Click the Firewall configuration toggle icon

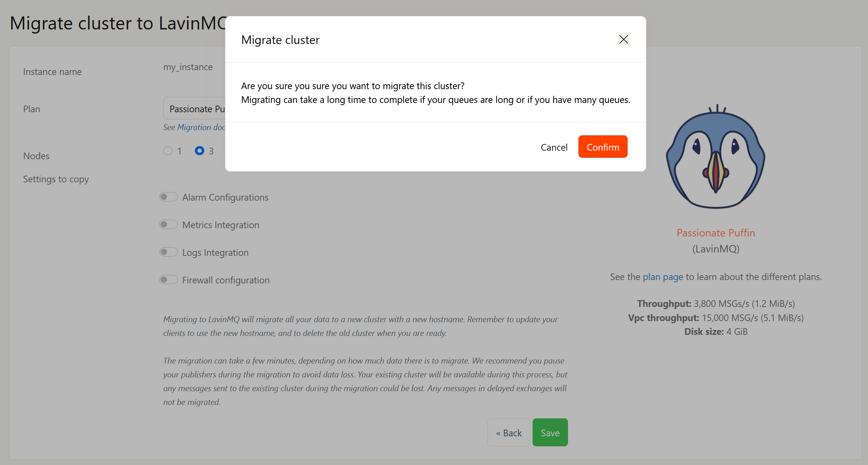point(169,280)
